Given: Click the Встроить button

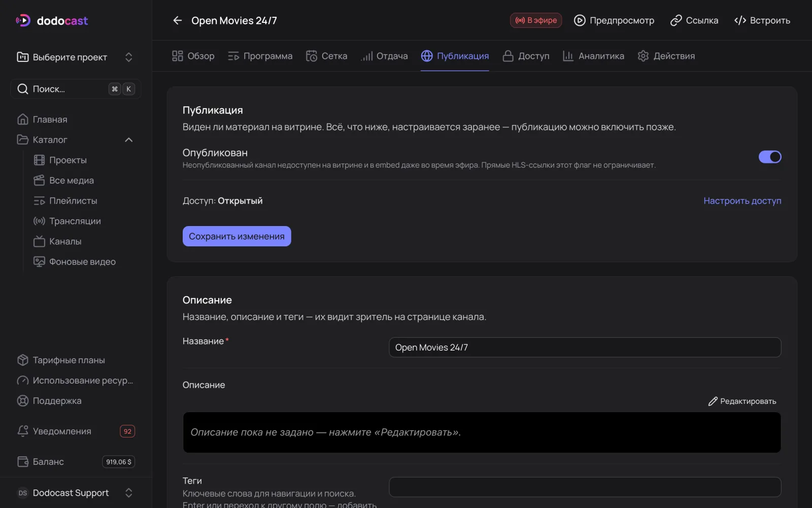Looking at the screenshot, I should [762, 20].
